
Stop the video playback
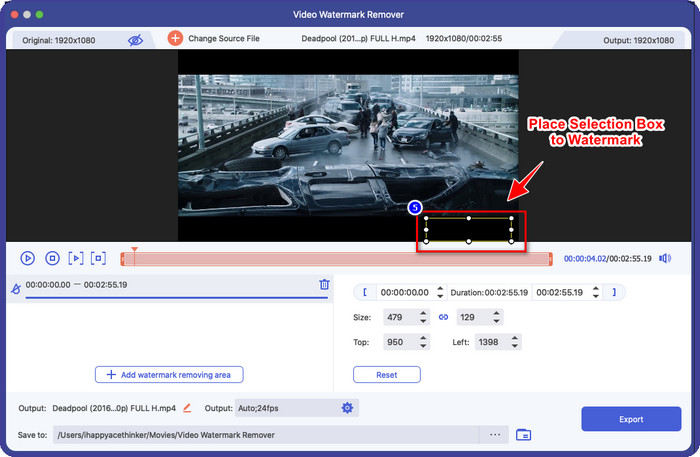click(x=52, y=258)
